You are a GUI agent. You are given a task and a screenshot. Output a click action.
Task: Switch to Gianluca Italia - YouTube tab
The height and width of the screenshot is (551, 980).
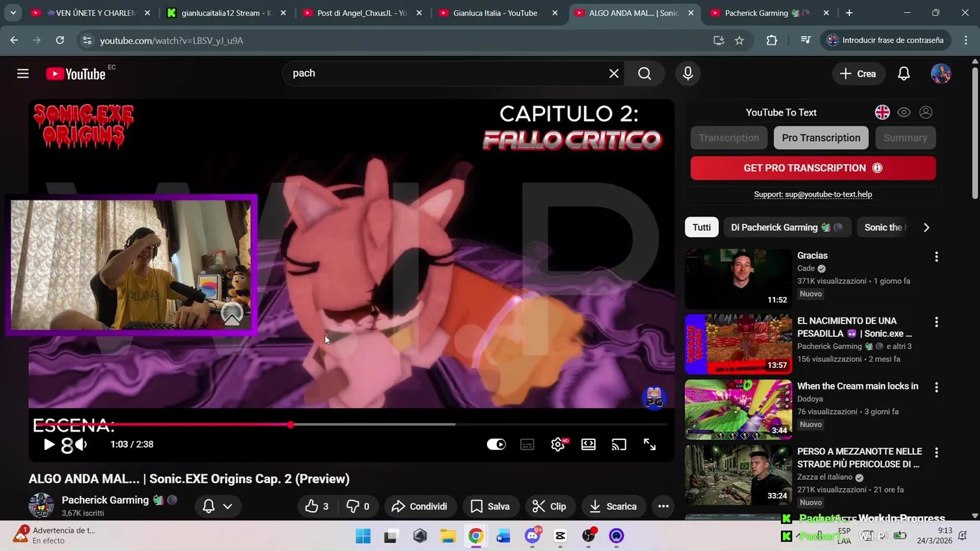coord(495,13)
